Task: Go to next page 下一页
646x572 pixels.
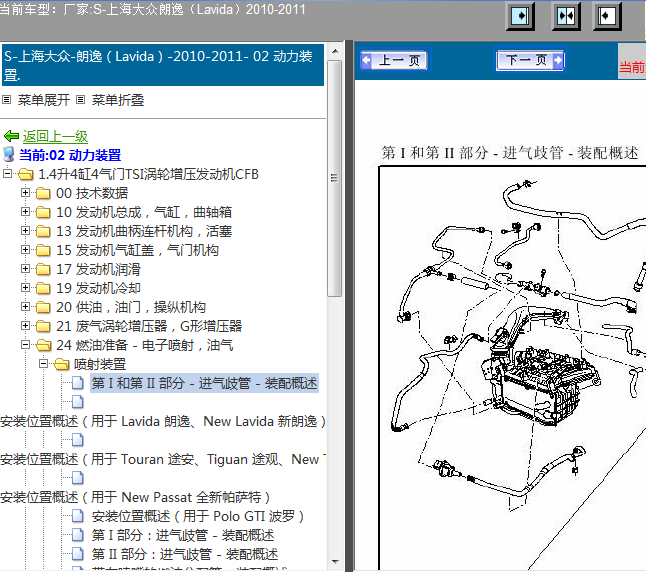Action: 529,60
